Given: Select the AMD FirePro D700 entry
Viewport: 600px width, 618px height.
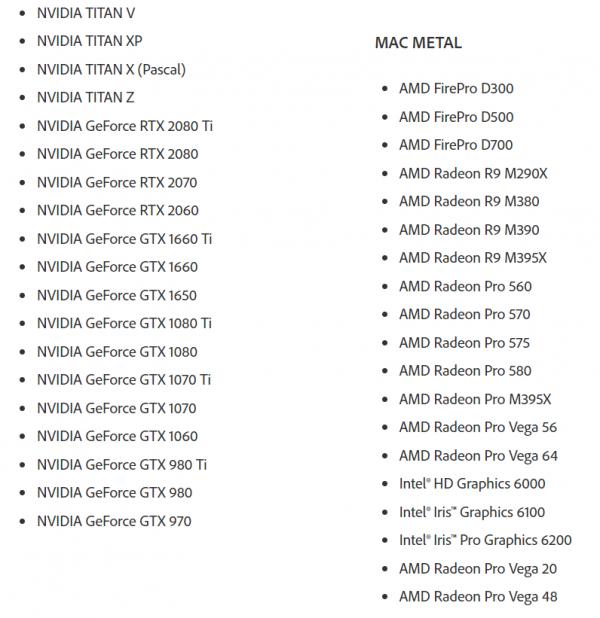Looking at the screenshot, I should [456, 145].
